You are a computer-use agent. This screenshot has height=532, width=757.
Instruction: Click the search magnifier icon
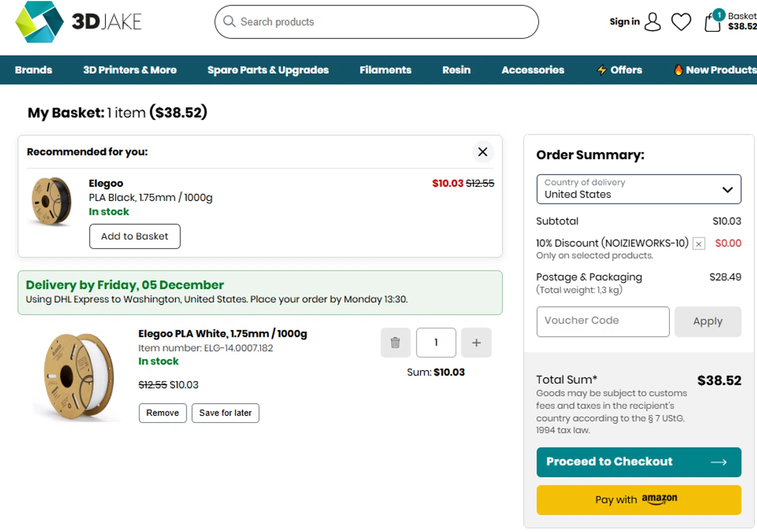(229, 22)
